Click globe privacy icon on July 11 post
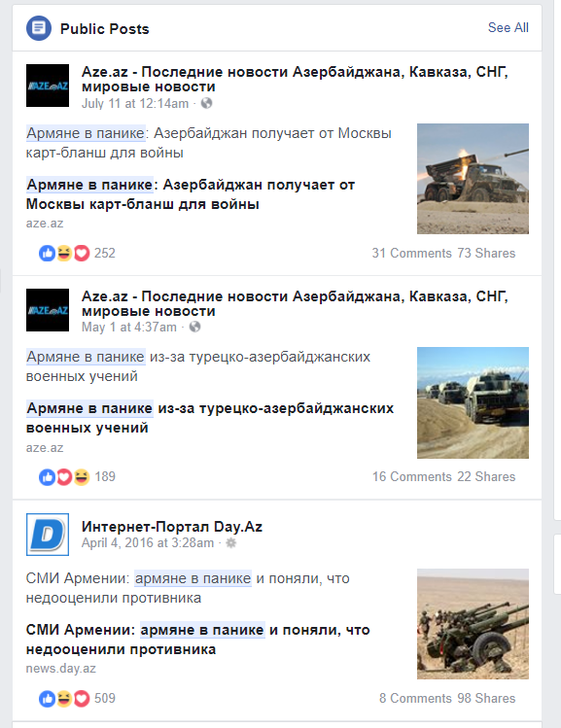561x728 pixels. coord(207,103)
